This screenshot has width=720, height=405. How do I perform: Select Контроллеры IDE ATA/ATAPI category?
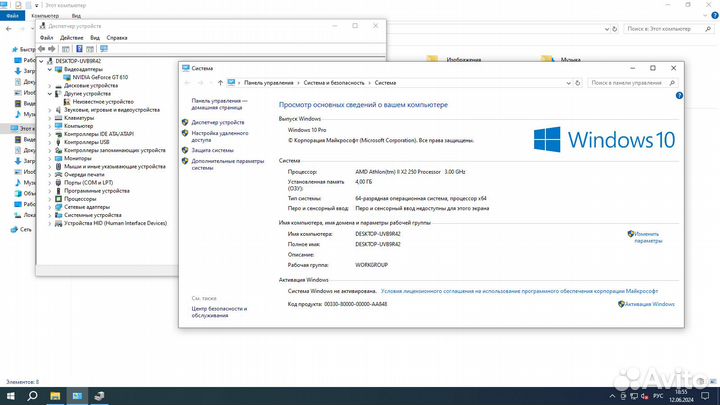99,134
